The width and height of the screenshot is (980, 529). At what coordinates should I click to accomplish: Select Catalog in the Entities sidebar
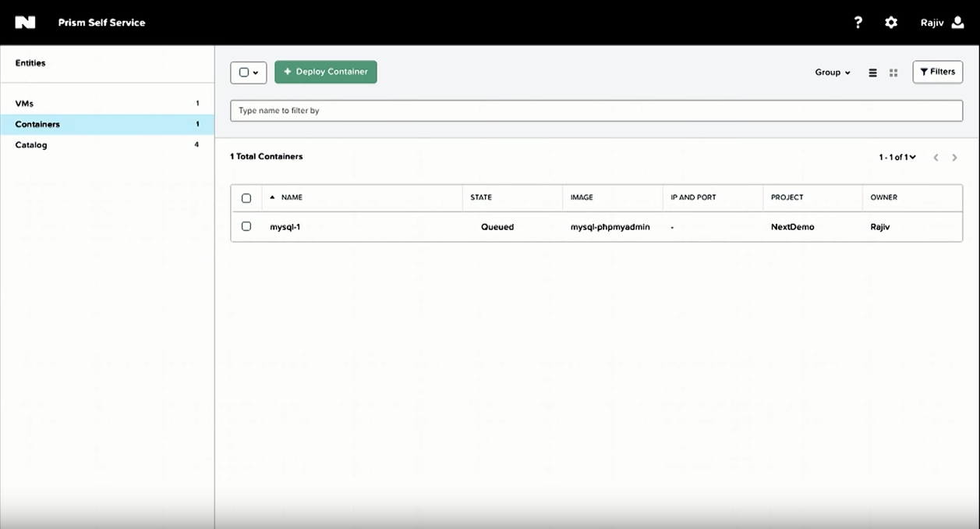click(107, 145)
